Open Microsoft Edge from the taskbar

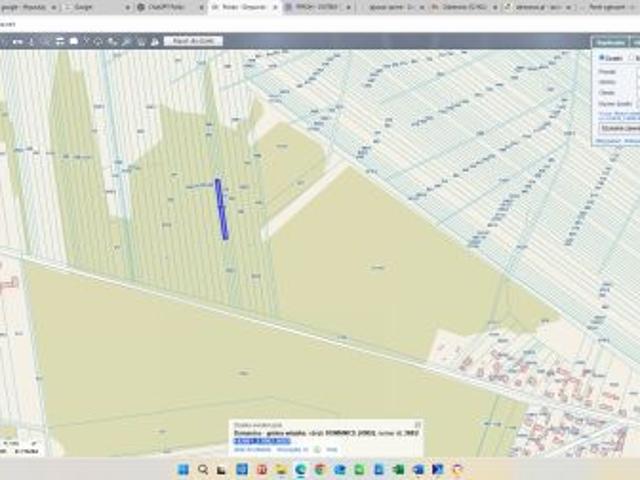[x=300, y=469]
